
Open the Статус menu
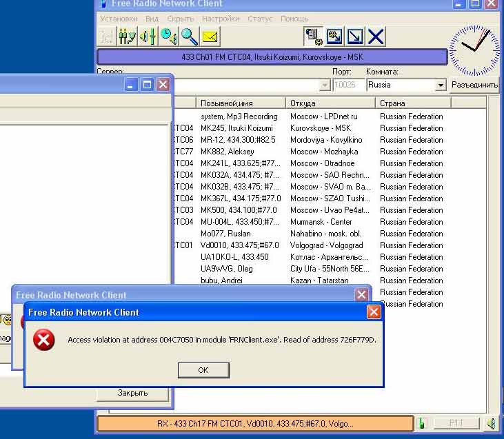(x=261, y=19)
